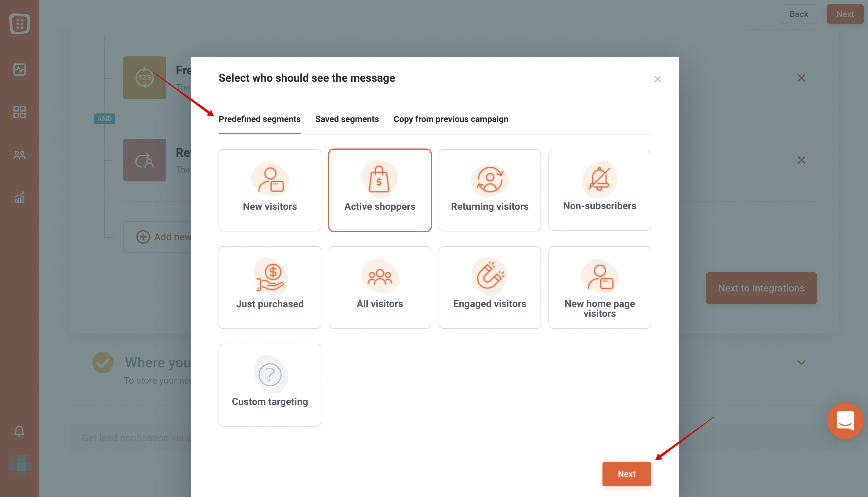Viewport: 868px width, 497px height.
Task: Select the Just purchased segment card
Action: coord(270,288)
